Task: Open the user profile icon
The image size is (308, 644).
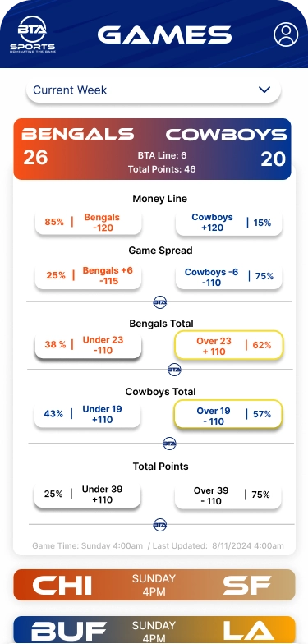Action: [x=286, y=34]
